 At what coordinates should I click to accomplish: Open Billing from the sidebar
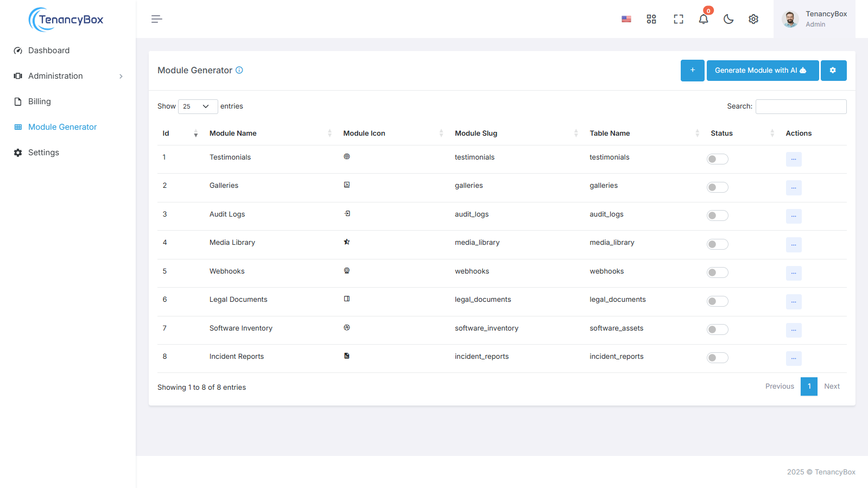coord(39,102)
